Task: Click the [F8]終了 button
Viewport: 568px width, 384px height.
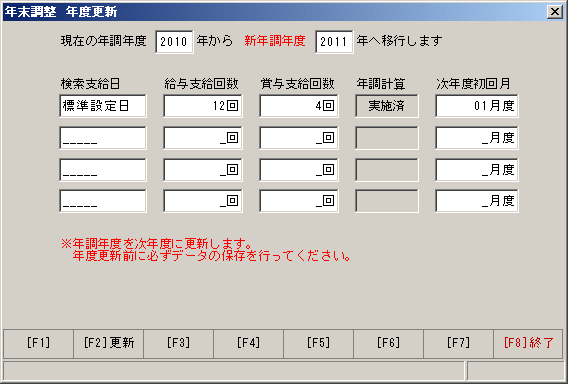Action: coord(528,343)
